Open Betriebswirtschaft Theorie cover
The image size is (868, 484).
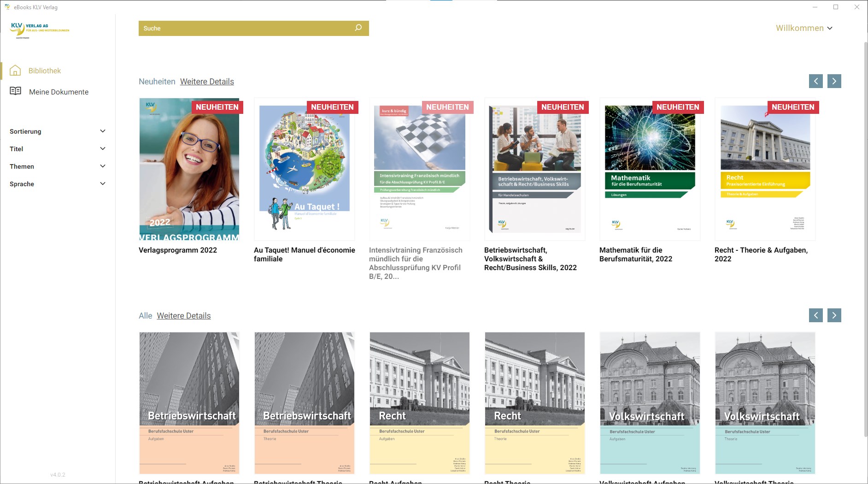point(305,403)
